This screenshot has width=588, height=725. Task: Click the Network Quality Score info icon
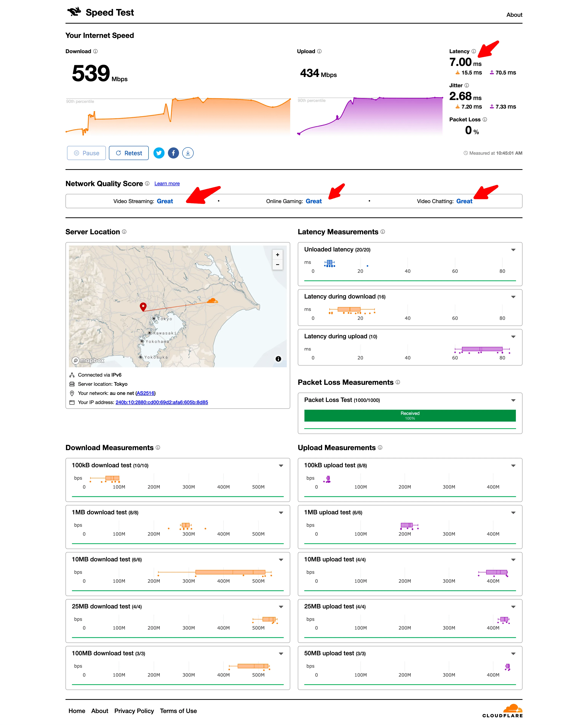147,184
